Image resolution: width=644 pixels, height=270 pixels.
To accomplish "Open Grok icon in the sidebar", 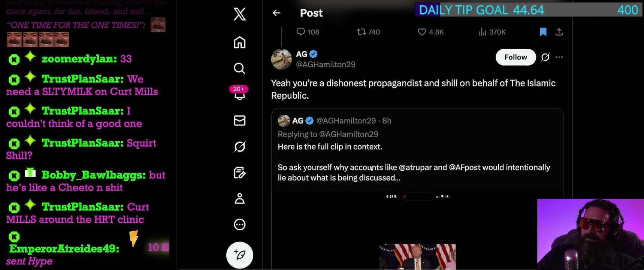I will [x=240, y=147].
